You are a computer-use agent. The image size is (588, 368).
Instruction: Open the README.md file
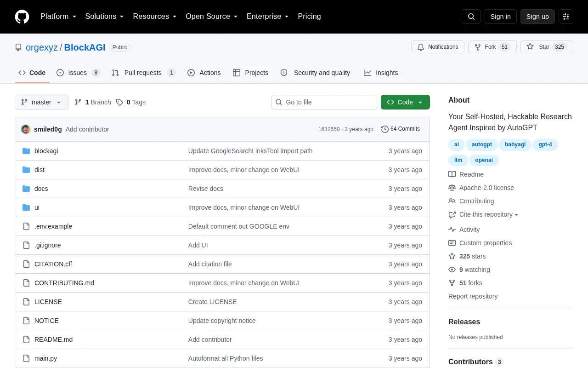[53, 339]
